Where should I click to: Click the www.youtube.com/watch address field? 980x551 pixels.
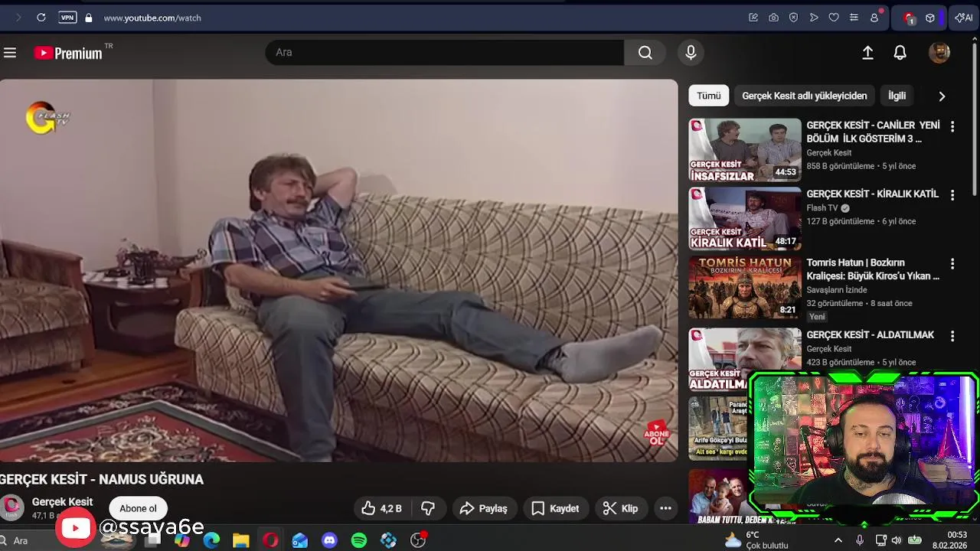pos(152,18)
